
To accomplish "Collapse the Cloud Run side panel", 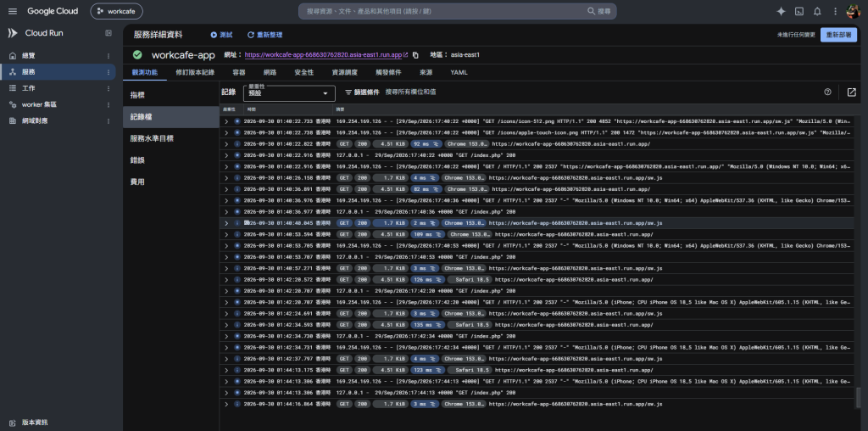I will click(x=108, y=33).
